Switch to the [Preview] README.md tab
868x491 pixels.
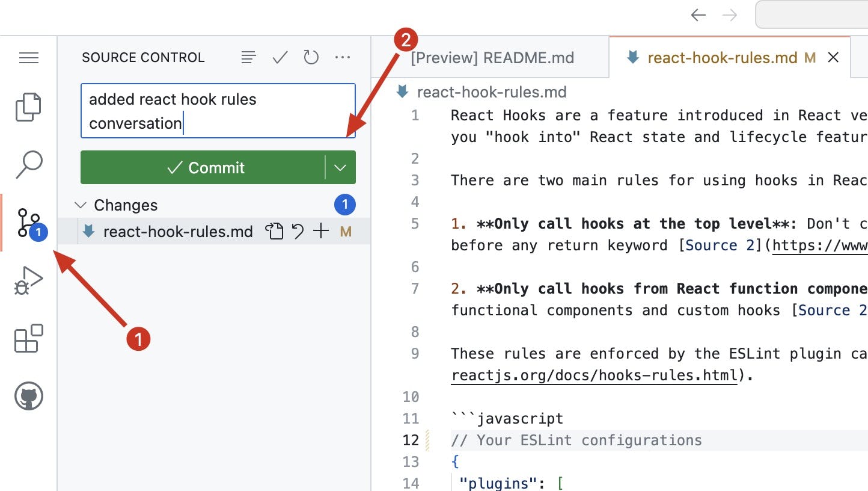(492, 58)
